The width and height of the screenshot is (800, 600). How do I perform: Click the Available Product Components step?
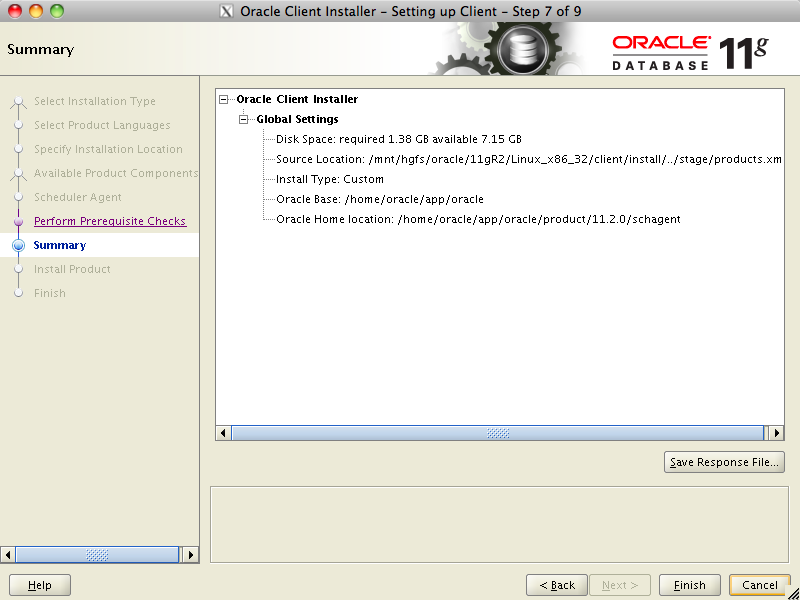pos(116,173)
